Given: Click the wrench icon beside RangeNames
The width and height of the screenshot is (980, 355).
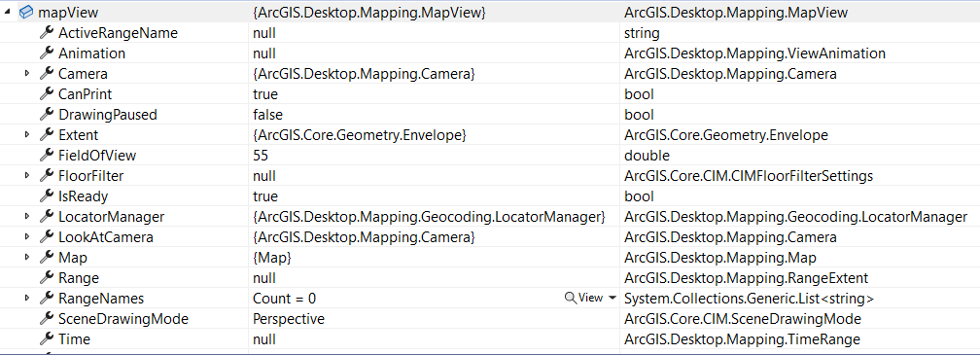Looking at the screenshot, I should coord(47,299).
